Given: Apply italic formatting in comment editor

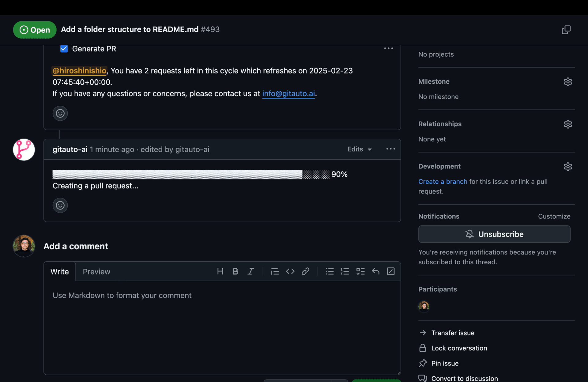Looking at the screenshot, I should (x=251, y=271).
